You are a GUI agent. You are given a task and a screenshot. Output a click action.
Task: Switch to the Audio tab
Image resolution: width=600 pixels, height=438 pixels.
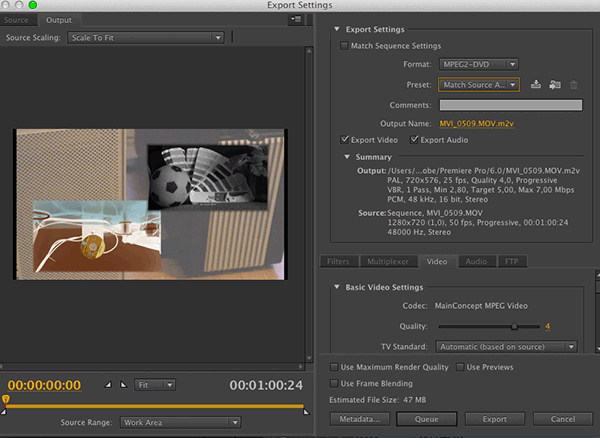tap(476, 261)
